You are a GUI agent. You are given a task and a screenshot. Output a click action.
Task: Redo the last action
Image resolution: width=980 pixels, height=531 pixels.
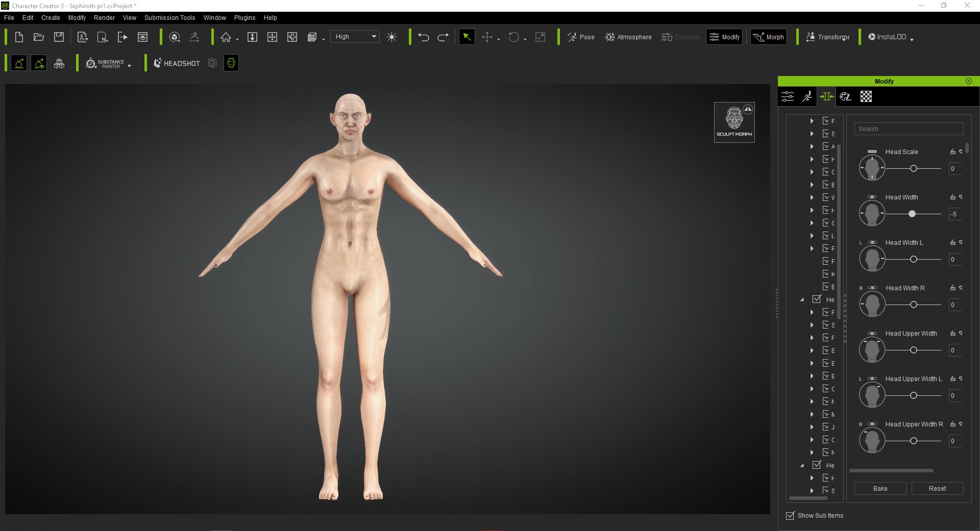(443, 37)
